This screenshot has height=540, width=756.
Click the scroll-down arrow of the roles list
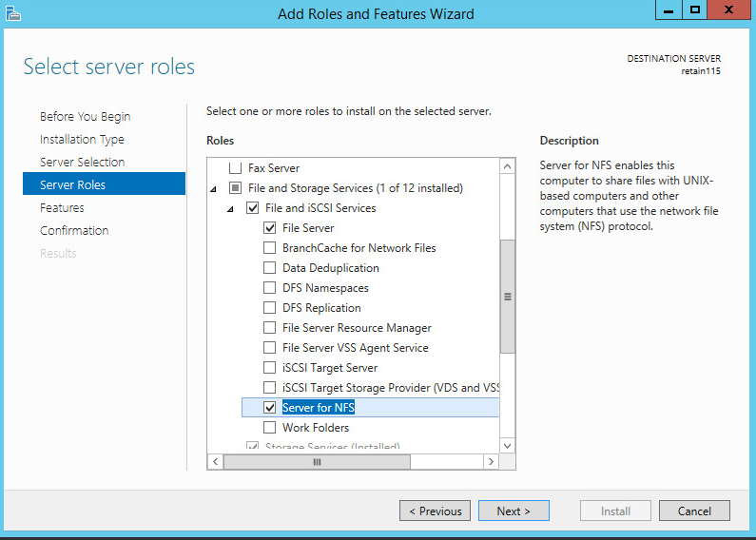click(x=507, y=445)
